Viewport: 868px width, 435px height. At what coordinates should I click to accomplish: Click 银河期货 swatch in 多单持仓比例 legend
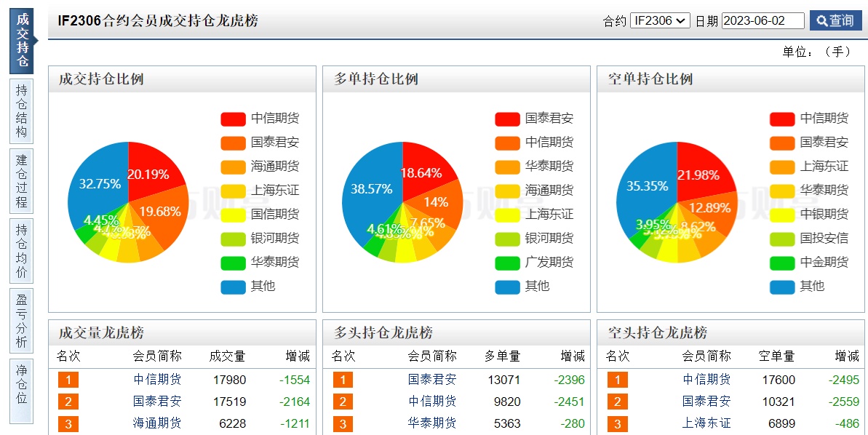coord(508,239)
